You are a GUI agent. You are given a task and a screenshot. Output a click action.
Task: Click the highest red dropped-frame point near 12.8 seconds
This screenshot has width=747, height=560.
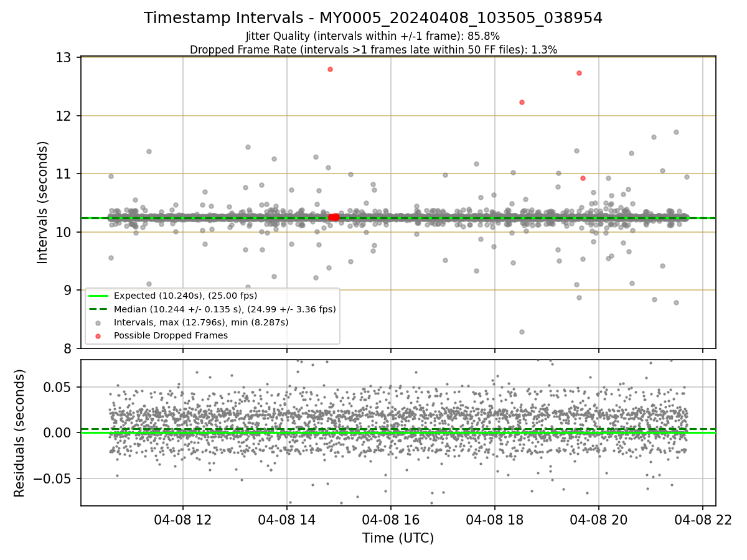pos(330,69)
